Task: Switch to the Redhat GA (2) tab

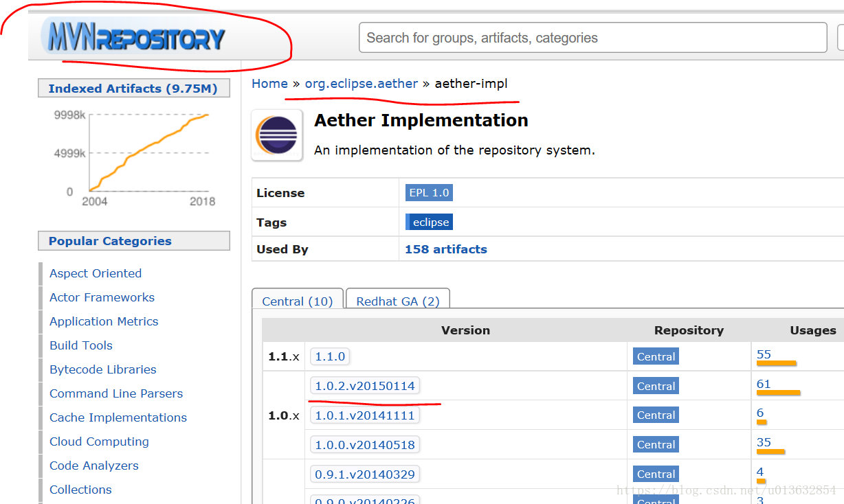Action: (x=398, y=301)
